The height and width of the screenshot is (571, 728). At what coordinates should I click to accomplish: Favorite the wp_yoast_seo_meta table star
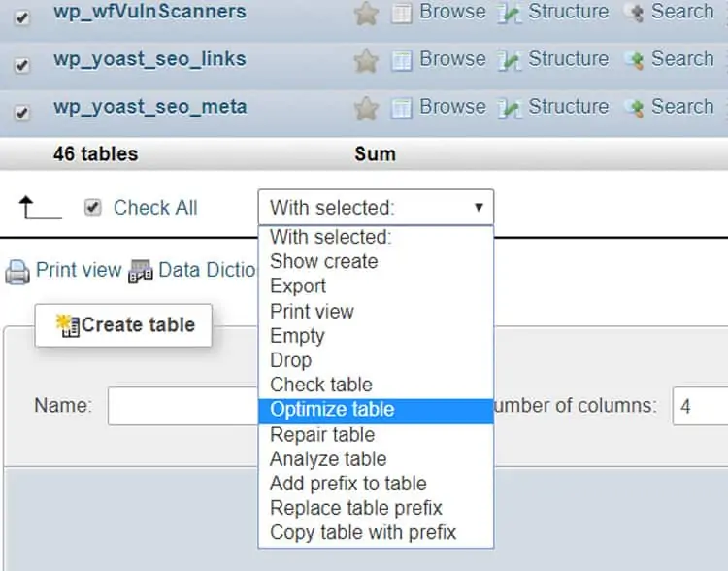pos(366,108)
